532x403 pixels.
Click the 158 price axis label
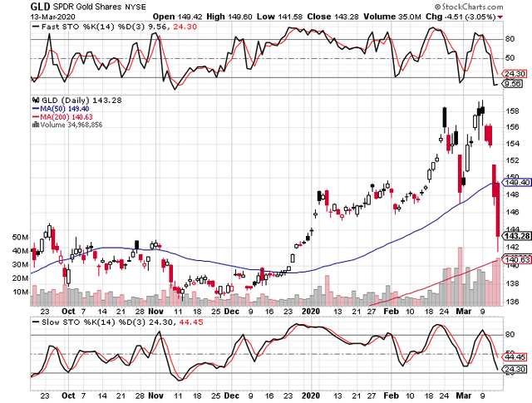coord(512,111)
